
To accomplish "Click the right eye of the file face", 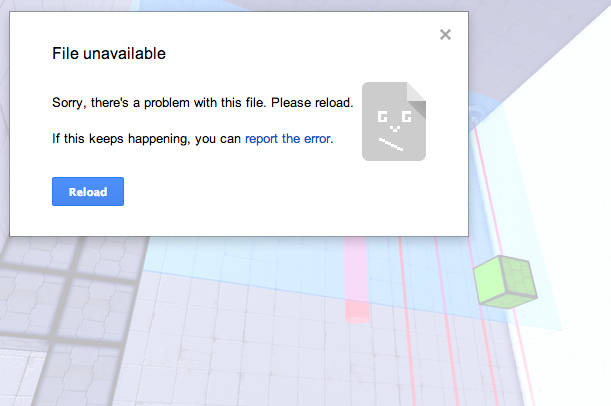I will tap(406, 117).
